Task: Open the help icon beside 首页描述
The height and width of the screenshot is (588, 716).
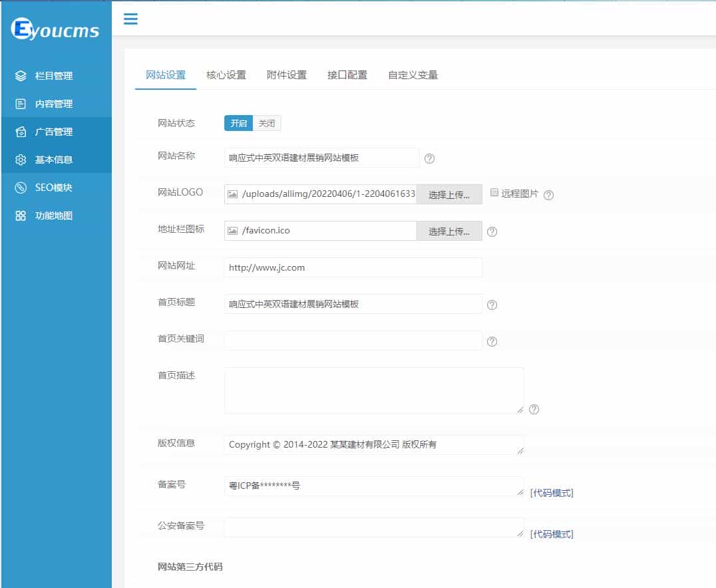Action: tap(534, 410)
